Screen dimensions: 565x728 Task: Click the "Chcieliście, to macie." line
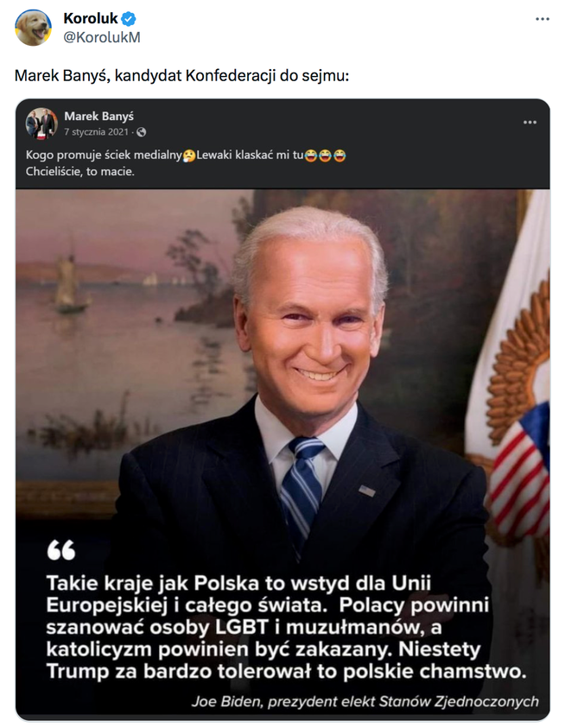(80, 171)
